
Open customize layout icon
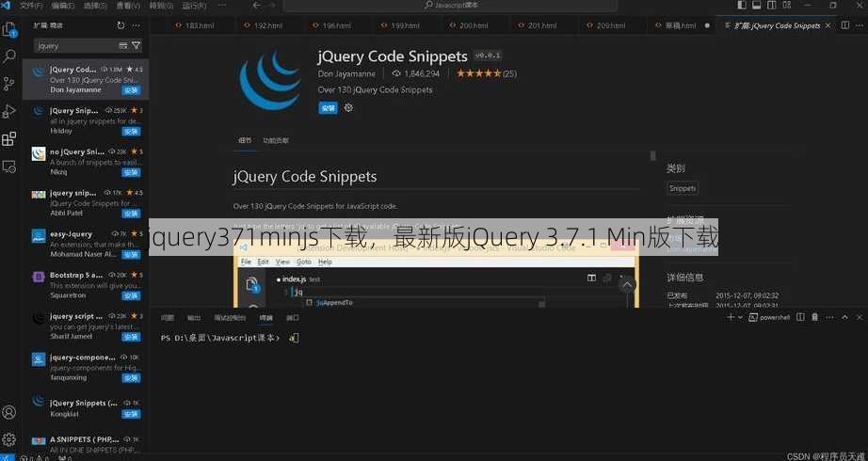(x=785, y=5)
